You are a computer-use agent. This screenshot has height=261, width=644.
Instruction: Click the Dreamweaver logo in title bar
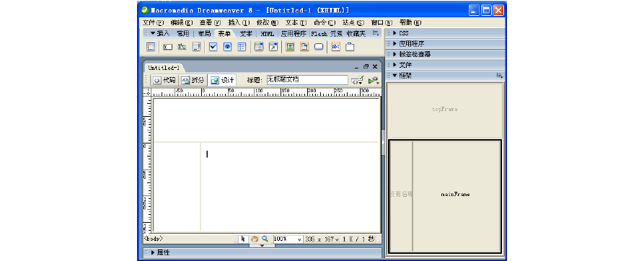[144, 10]
